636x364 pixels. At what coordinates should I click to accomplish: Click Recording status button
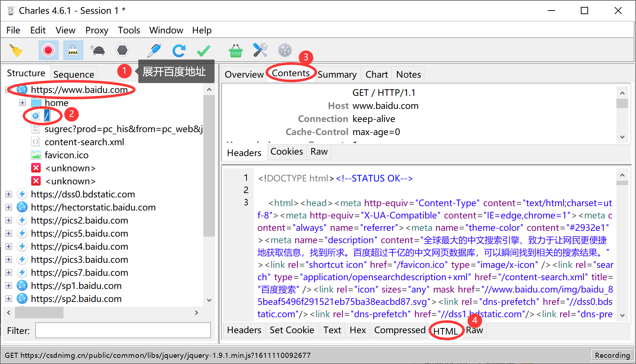612,355
